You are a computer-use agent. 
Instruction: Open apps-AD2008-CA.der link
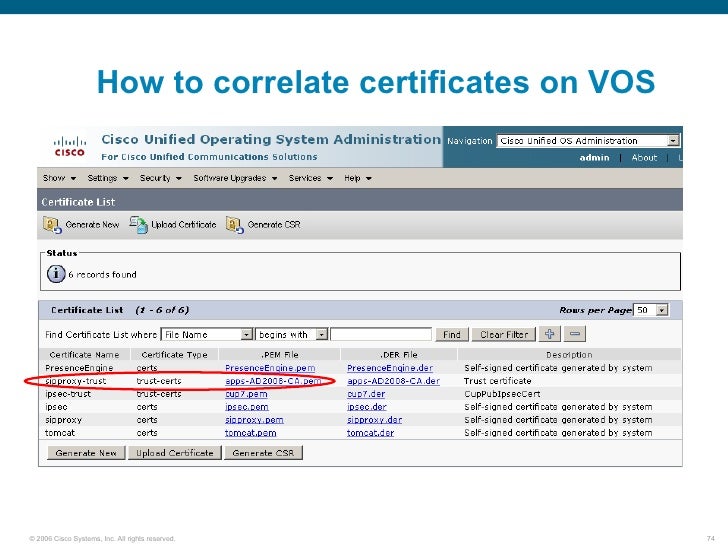[x=393, y=381]
